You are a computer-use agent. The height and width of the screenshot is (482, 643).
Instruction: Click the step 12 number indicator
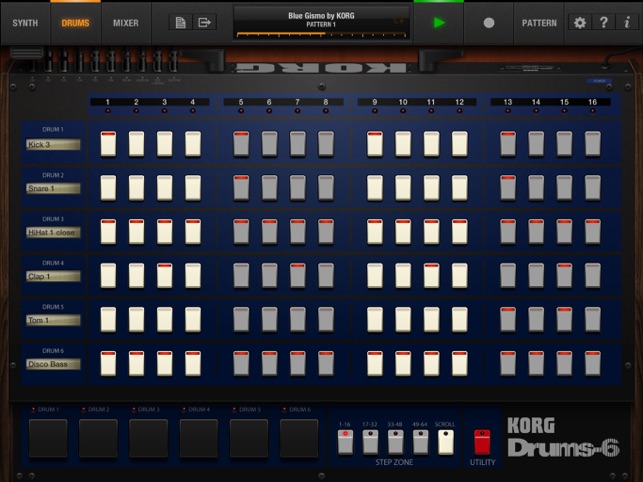pos(459,102)
